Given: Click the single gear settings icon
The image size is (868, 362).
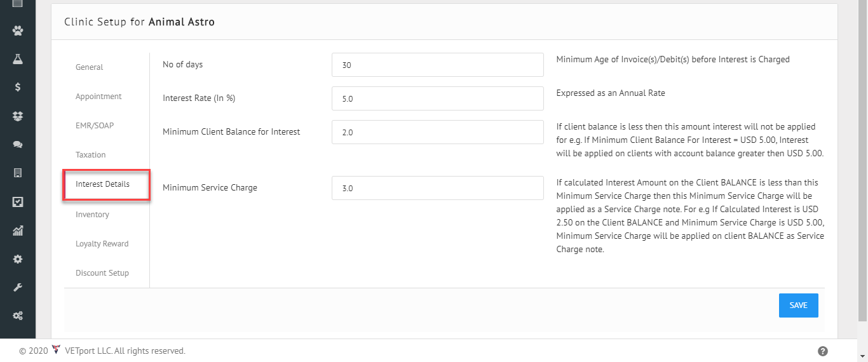Looking at the screenshot, I should tap(18, 259).
